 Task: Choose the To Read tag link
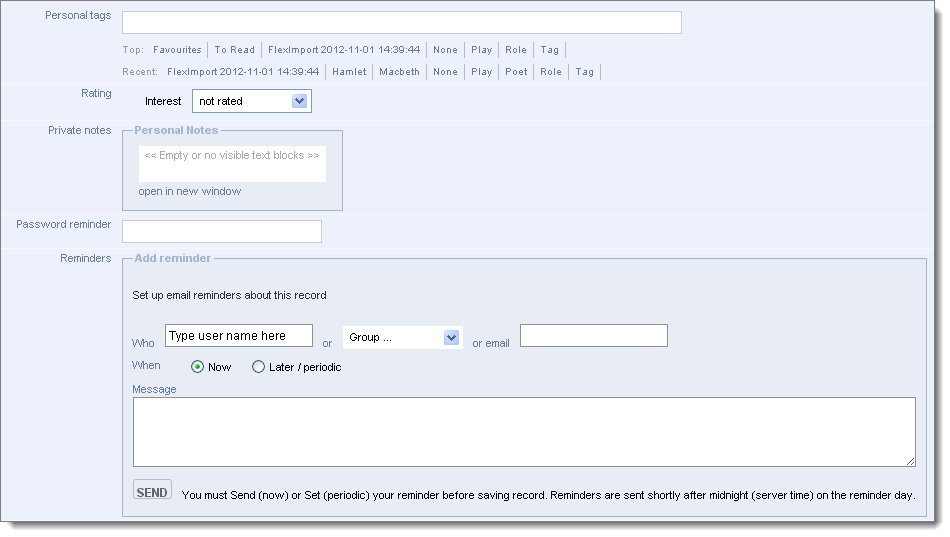[234, 50]
